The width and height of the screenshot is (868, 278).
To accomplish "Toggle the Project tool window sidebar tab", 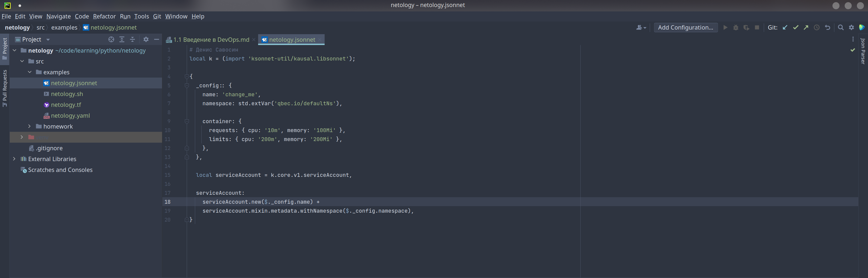I will tap(5, 48).
